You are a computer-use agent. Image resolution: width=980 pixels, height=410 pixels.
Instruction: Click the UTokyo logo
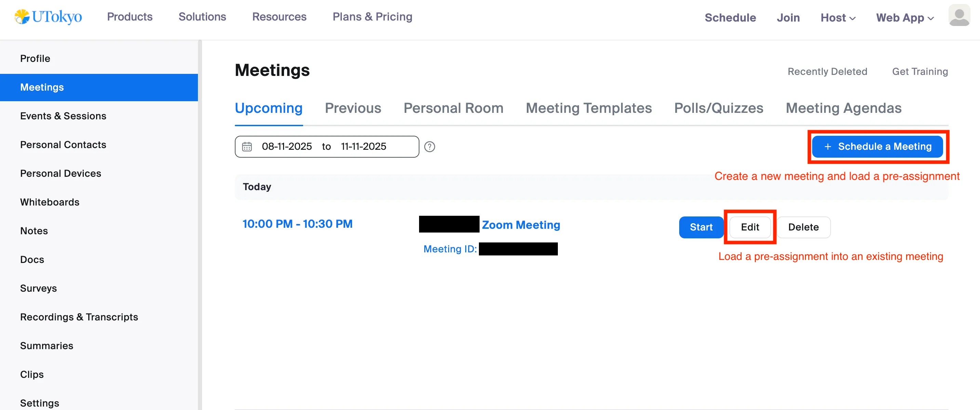(48, 17)
